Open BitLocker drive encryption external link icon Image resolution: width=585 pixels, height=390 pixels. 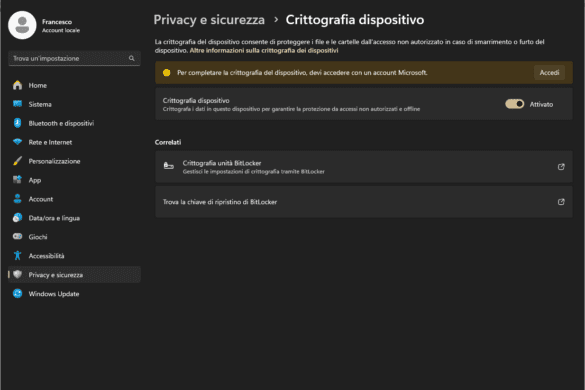click(x=561, y=167)
